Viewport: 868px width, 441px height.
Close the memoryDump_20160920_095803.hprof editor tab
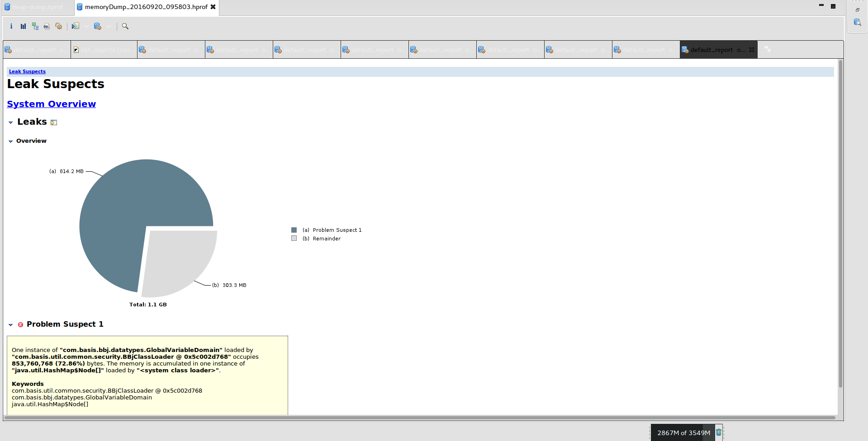point(213,7)
